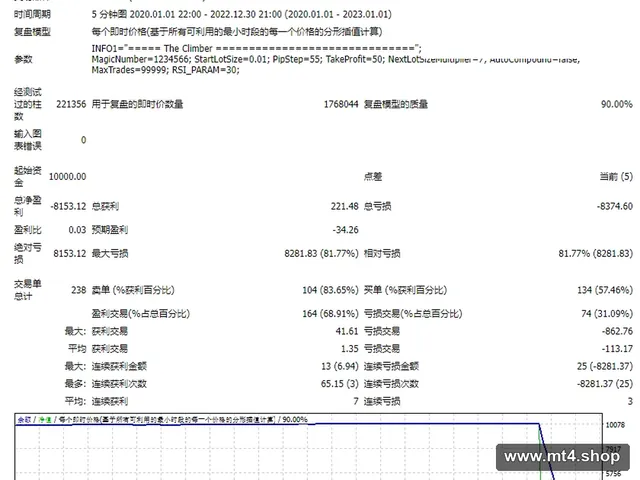Select bars tested value 221356
This screenshot has height=480, width=640.
pyautogui.click(x=71, y=104)
